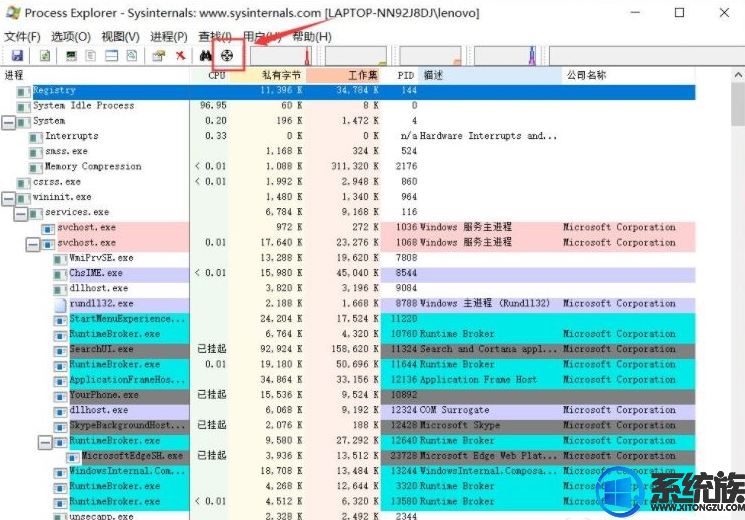745x520 pixels.
Task: Open the process Properties toolbar icon
Action: click(159, 56)
